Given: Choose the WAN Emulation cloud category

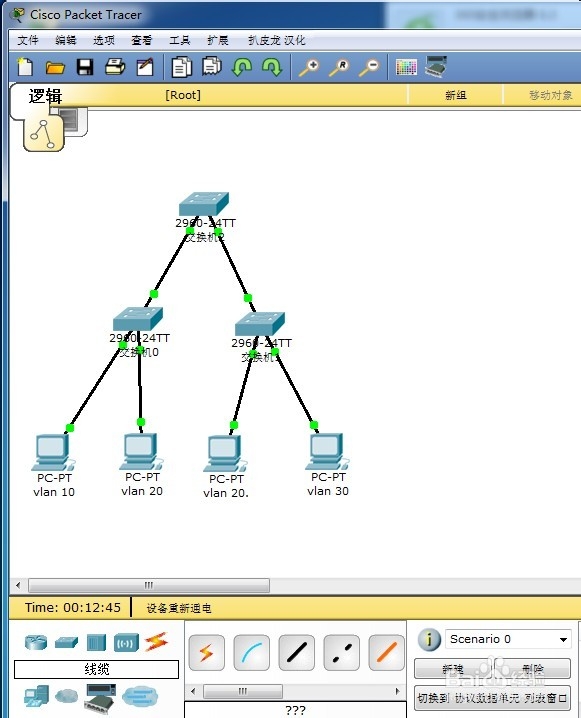Looking at the screenshot, I should [67, 697].
